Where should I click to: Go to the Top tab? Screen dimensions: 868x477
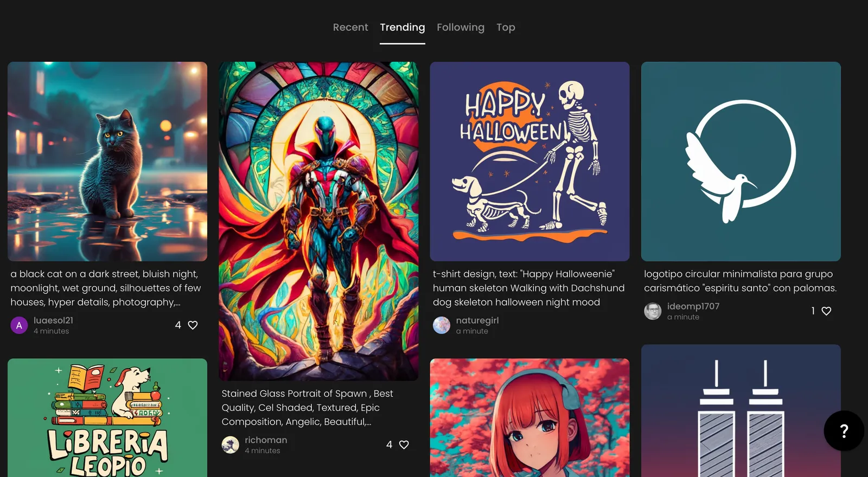506,27
